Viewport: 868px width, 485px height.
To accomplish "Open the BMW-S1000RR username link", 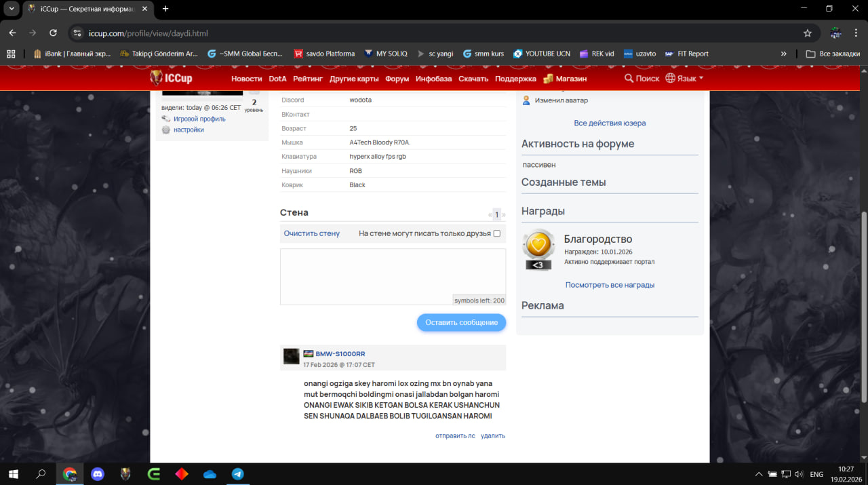I will pos(340,354).
